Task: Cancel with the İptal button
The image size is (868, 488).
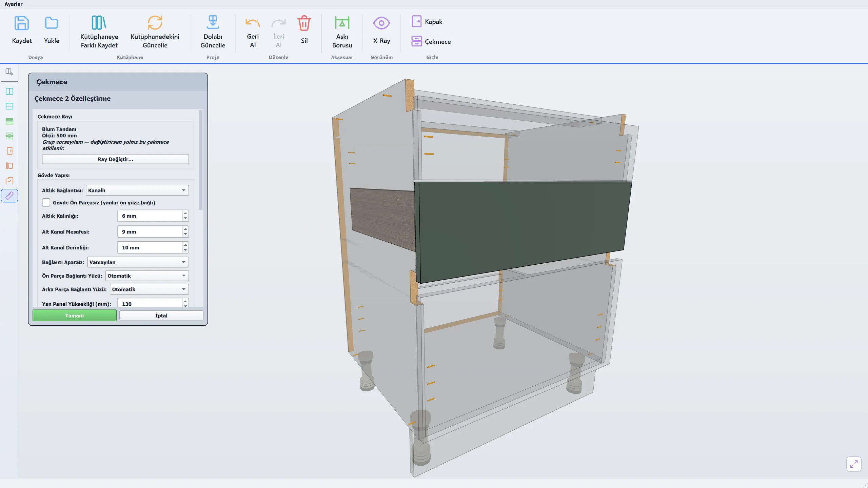Action: (x=161, y=315)
